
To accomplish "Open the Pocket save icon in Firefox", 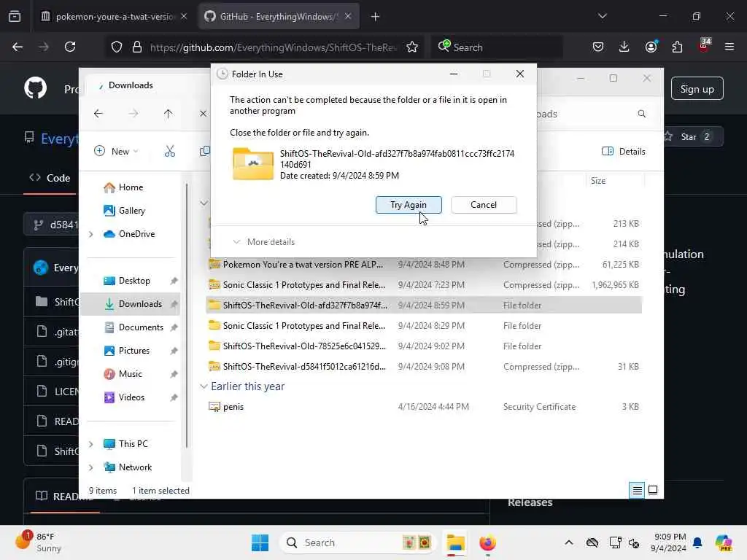I will click(x=598, y=47).
